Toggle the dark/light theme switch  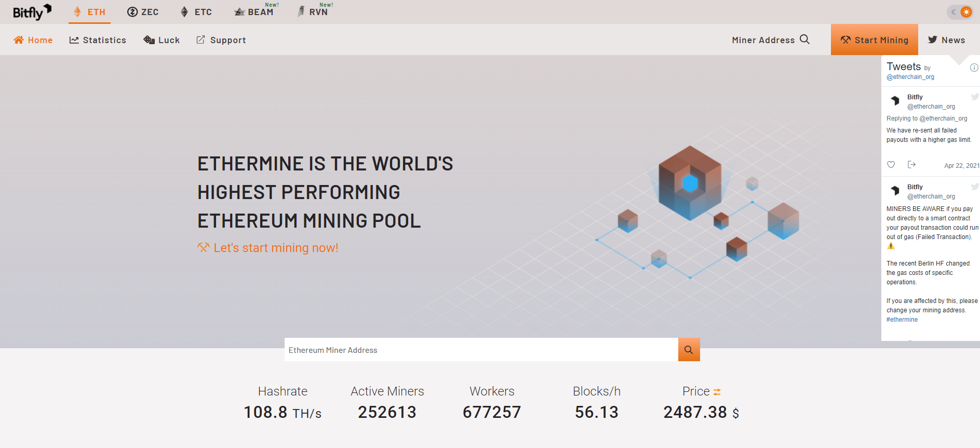point(960,12)
